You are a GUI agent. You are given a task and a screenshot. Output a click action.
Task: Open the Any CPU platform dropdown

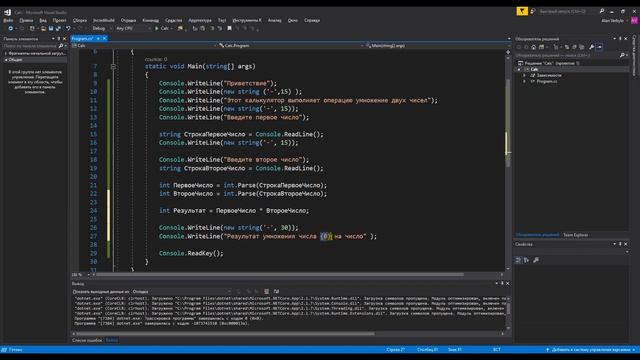coord(133,29)
